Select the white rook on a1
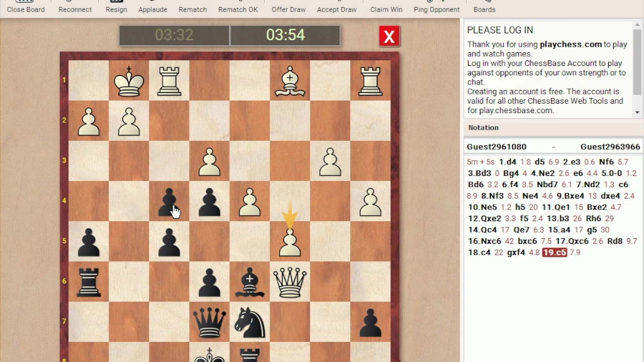Image resolution: width=644 pixels, height=362 pixels. click(370, 81)
